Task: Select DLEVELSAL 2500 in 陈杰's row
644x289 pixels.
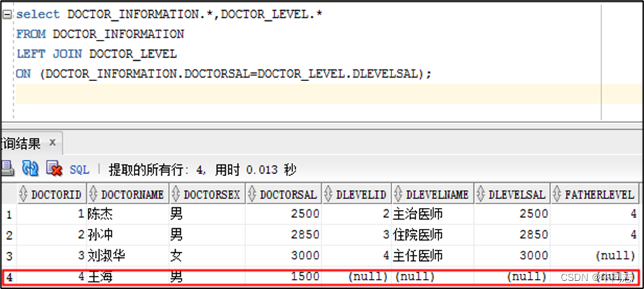Action: pos(512,214)
